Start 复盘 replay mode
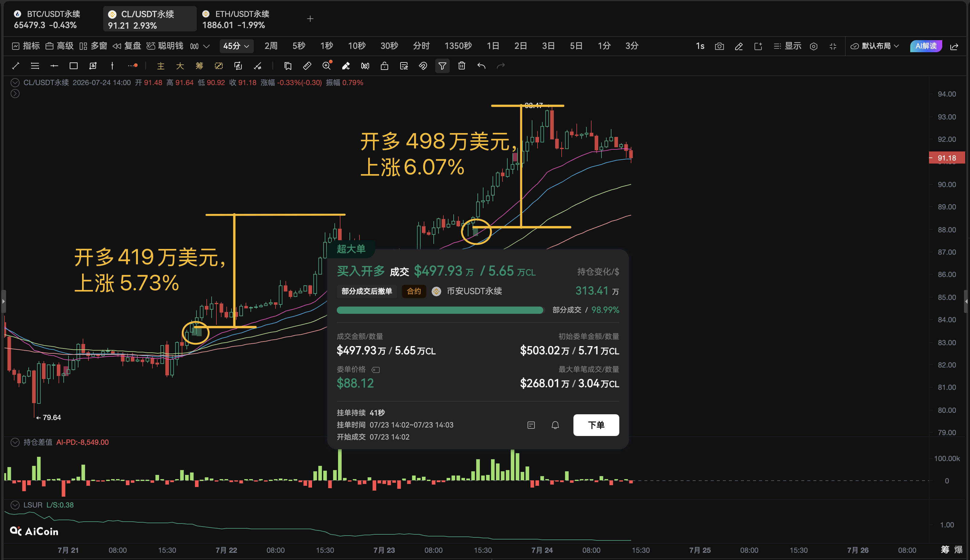 tap(127, 46)
